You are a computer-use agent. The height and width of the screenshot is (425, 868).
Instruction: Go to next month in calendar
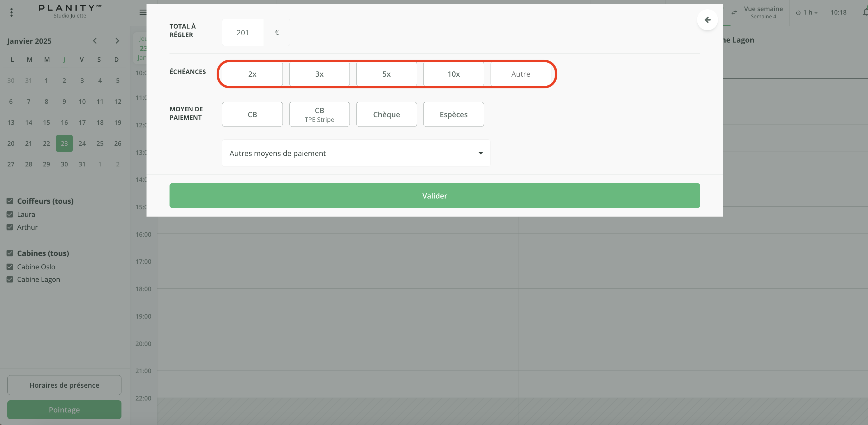(x=117, y=41)
